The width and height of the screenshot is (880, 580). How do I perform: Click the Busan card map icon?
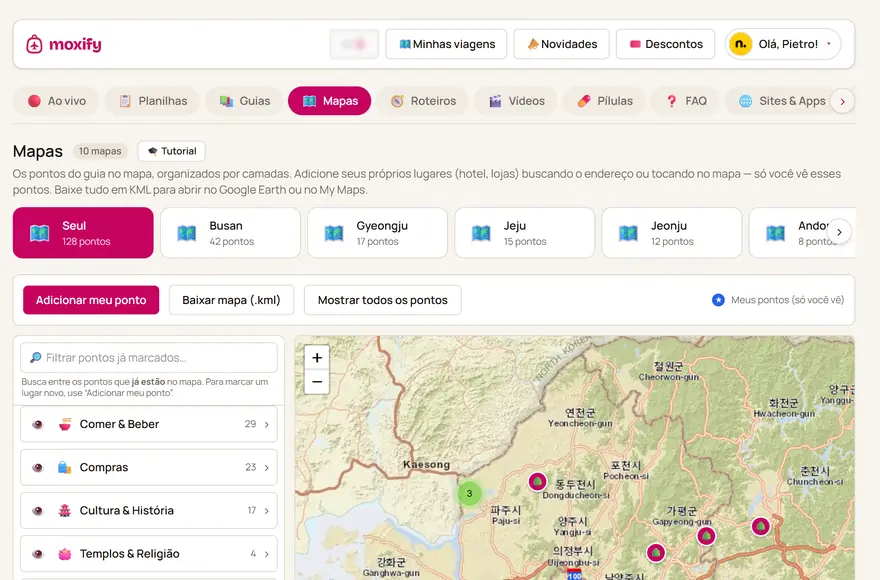point(186,233)
